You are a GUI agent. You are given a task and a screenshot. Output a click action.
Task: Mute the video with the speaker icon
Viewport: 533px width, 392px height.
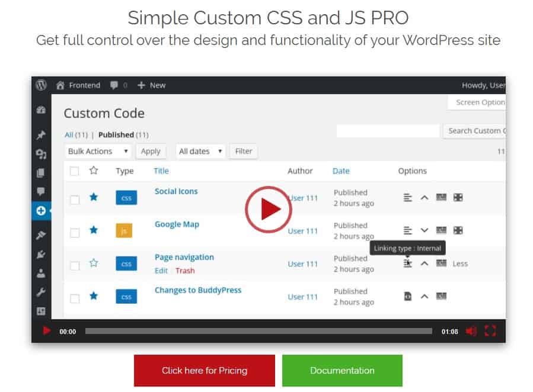(471, 331)
